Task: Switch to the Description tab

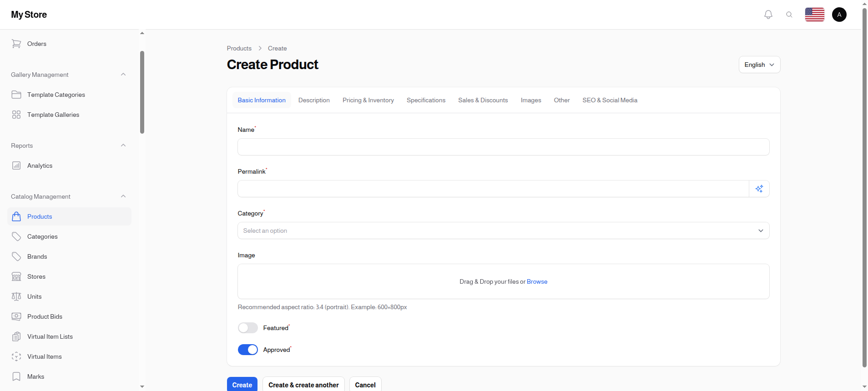Action: pos(314,100)
